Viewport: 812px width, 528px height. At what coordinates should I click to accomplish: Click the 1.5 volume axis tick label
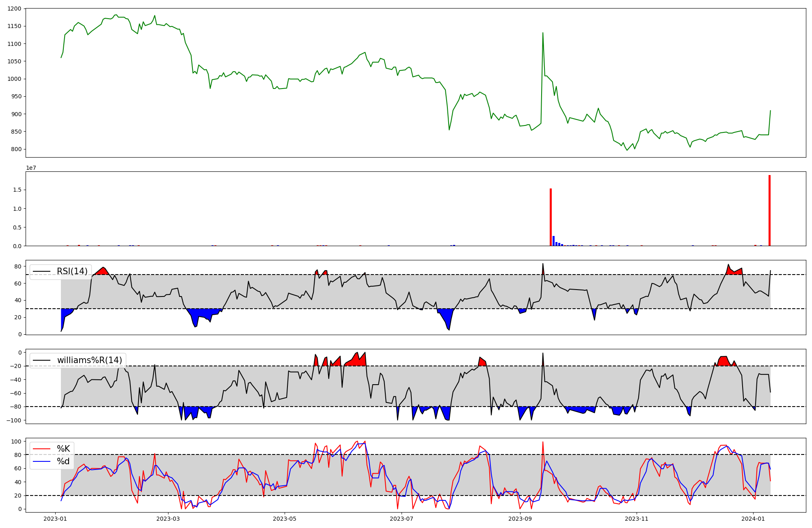pos(17,190)
